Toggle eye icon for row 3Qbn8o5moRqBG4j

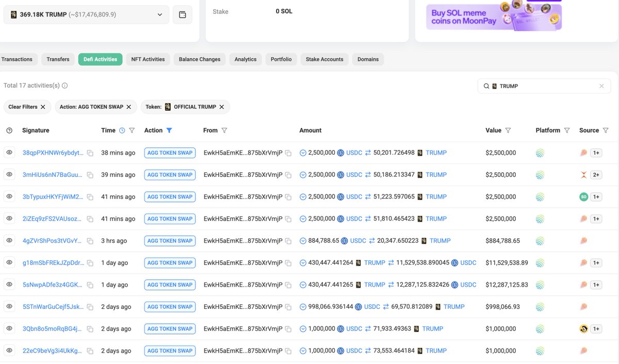pos(9,328)
